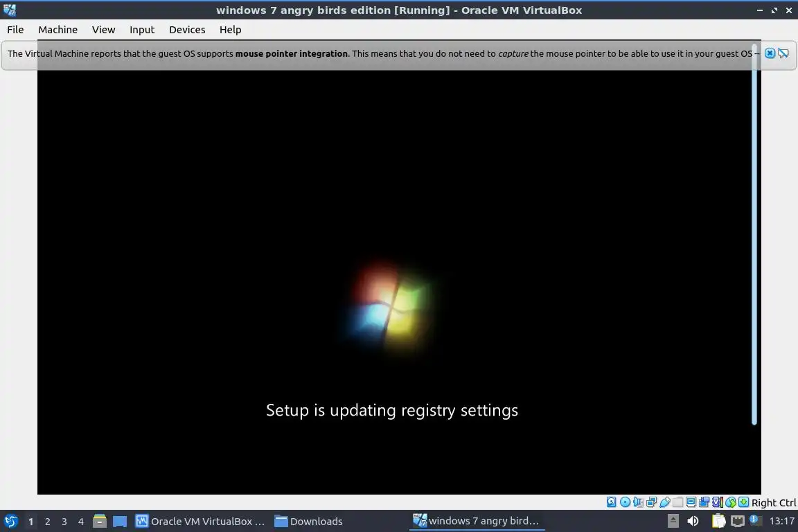Click the Right Ctrl host key label
The height and width of the screenshot is (532, 798).
pos(774,502)
